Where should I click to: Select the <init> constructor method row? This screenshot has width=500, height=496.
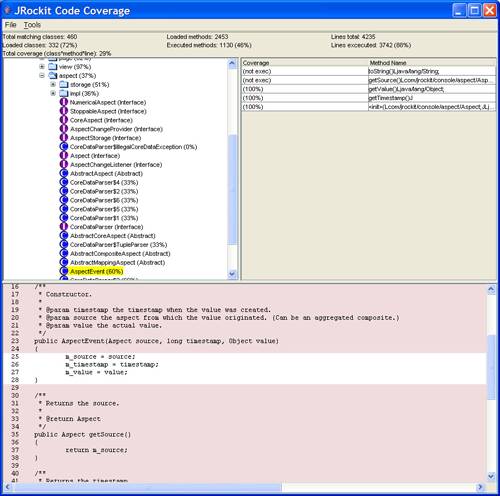pyautogui.click(x=368, y=107)
